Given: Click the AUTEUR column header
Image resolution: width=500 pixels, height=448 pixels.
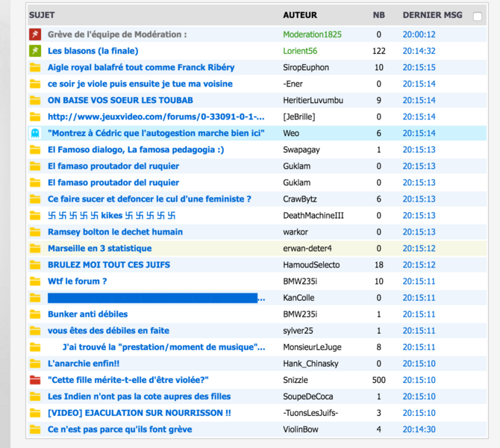Looking at the screenshot, I should (x=300, y=15).
